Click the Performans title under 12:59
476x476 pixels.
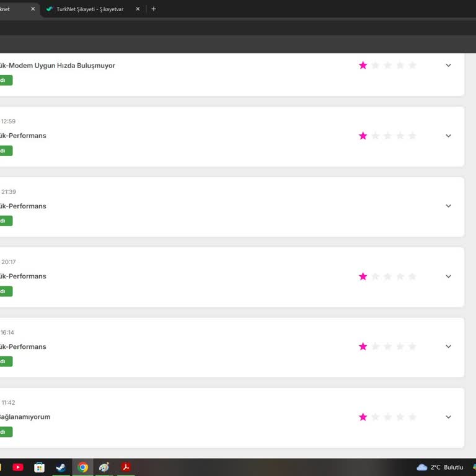pos(23,136)
